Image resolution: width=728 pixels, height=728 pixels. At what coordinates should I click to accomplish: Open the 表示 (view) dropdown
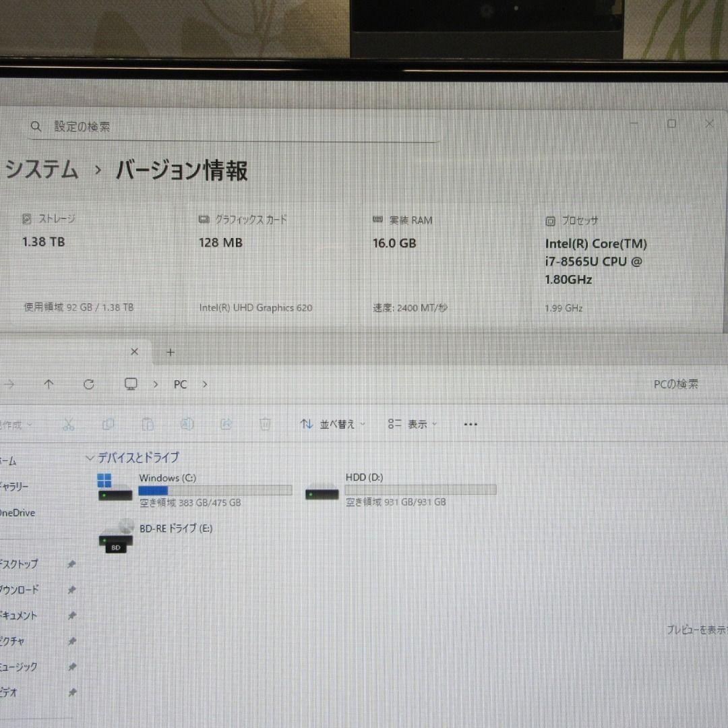point(413,424)
